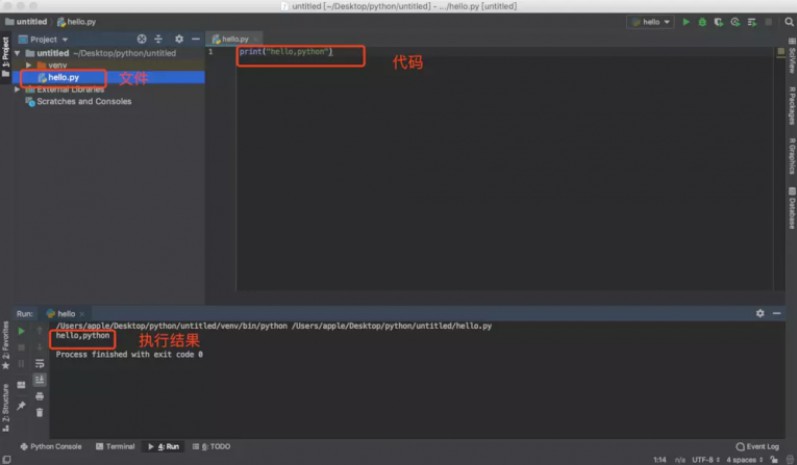Rerun hello using Run panel green arrow
The width and height of the screenshot is (797, 465).
(22, 331)
